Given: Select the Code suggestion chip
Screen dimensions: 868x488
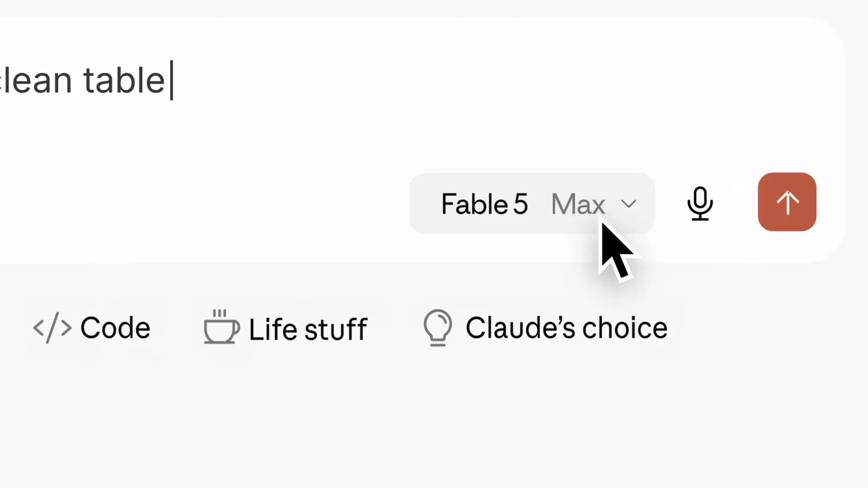Looking at the screenshot, I should [92, 328].
